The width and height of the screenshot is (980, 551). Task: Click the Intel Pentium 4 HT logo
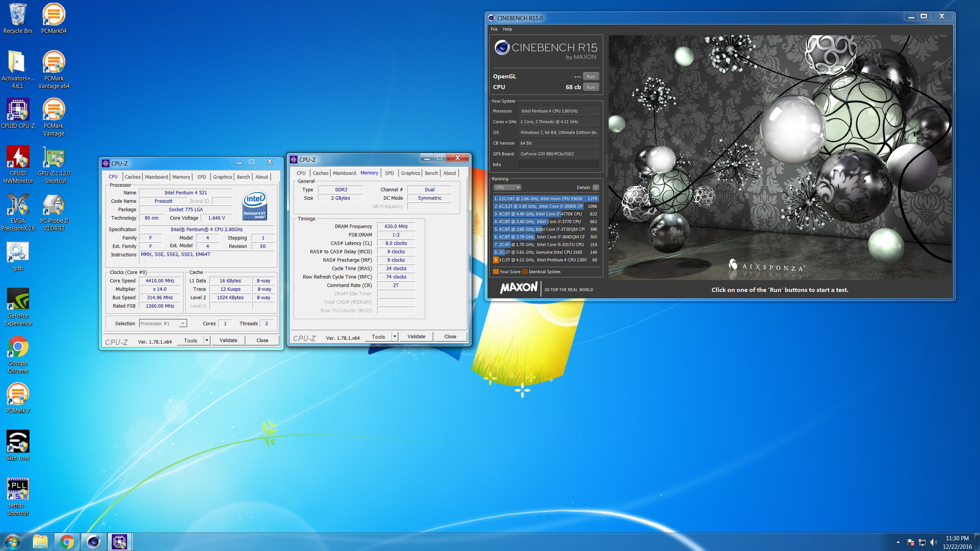(255, 205)
